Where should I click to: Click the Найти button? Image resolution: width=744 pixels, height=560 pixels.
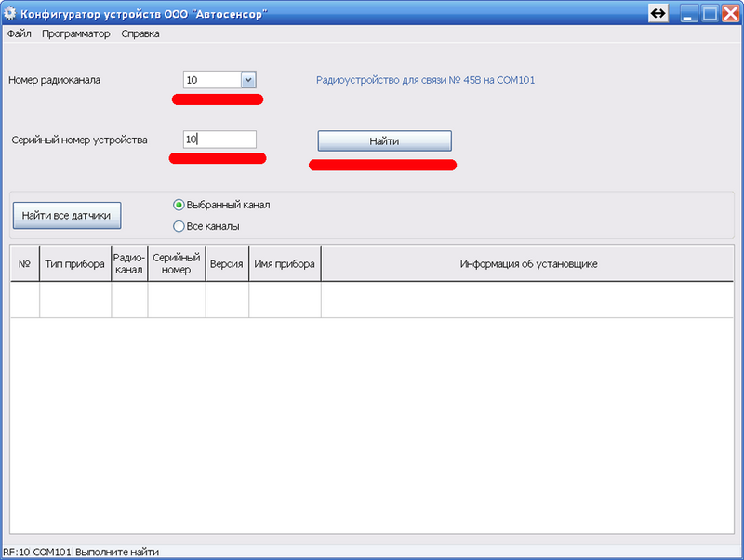(384, 141)
